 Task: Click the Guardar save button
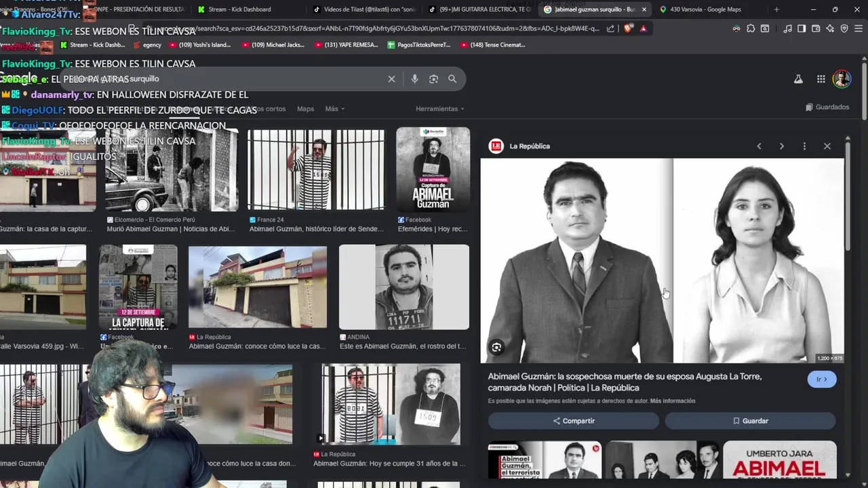[750, 421]
